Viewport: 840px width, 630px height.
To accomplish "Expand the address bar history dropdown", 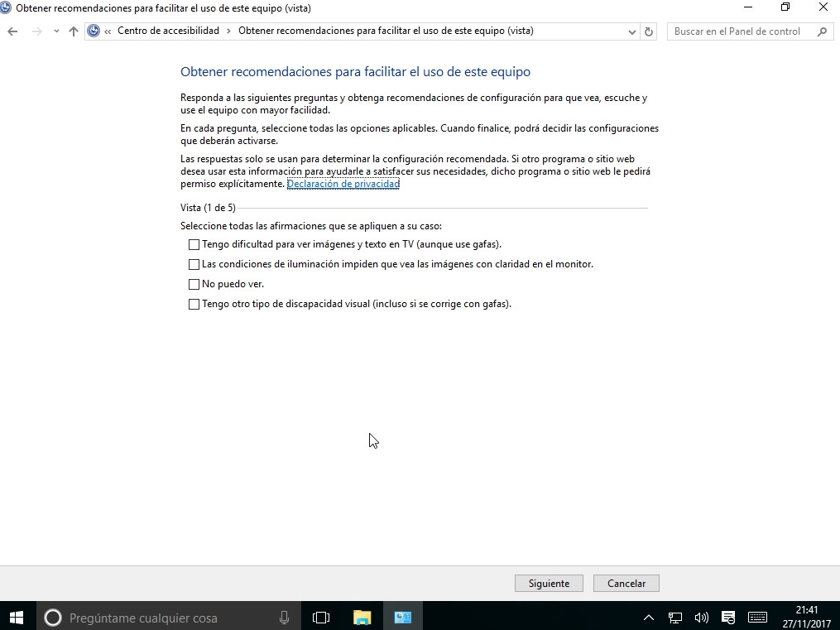I will click(632, 31).
